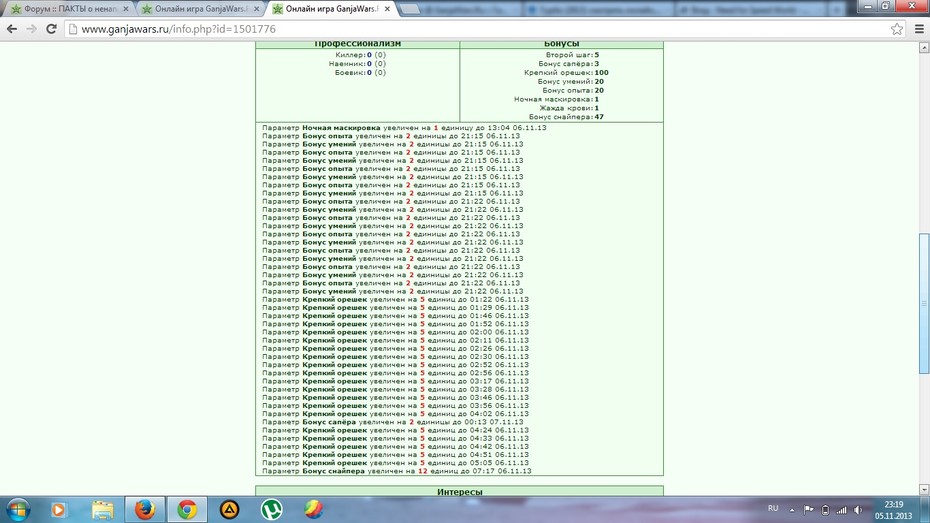This screenshot has height=523, width=930.
Task: Click the Второй шаг: 5 bonus
Action: [x=572, y=55]
